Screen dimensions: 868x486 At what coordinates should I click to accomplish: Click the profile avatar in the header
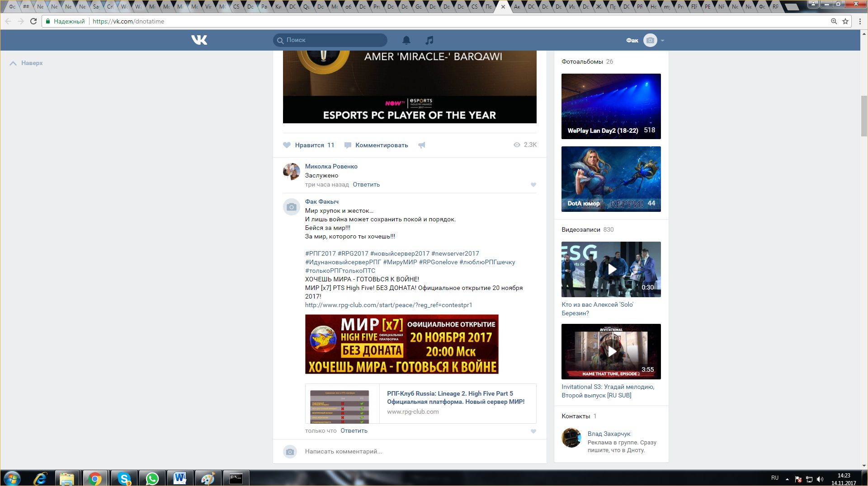tap(650, 40)
